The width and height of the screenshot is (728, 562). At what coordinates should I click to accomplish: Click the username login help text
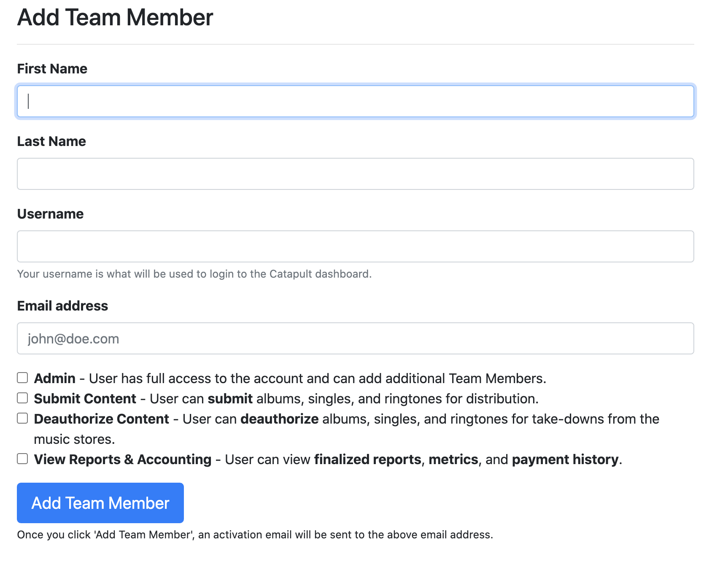194,274
